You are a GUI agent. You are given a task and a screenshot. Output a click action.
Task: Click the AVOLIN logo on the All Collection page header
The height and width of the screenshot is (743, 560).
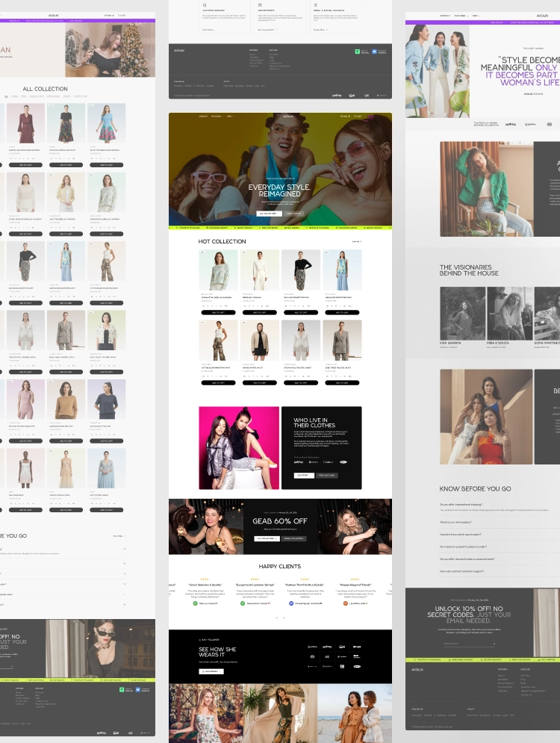click(x=53, y=15)
